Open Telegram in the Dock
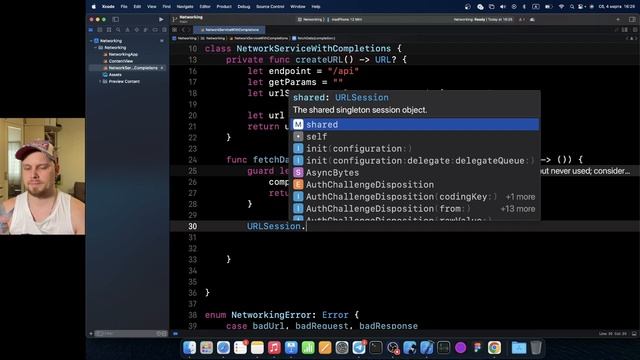This screenshot has width=640, height=360. click(x=359, y=348)
